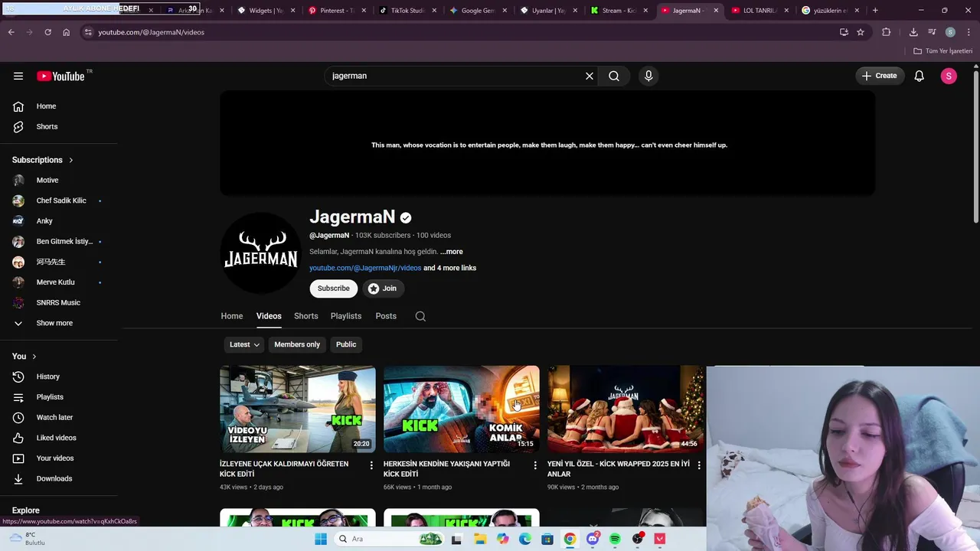Open Discord from the taskbar
Screen dimensions: 980x551
tap(593, 539)
